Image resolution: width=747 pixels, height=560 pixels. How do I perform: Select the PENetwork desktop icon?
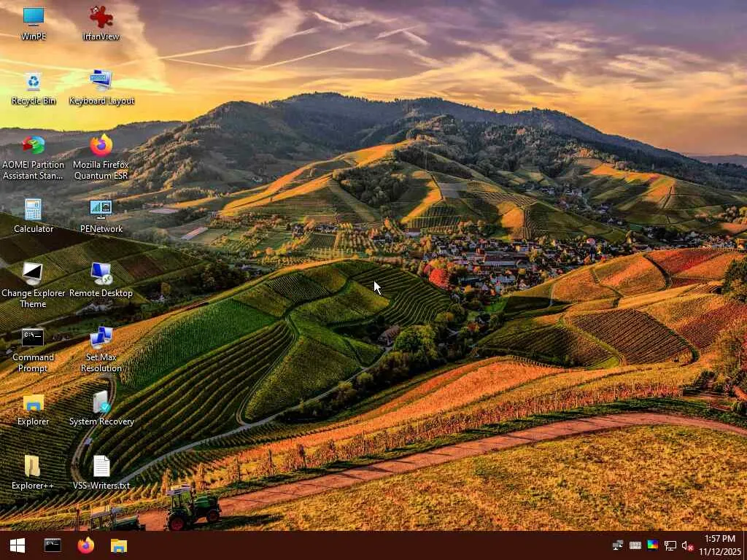click(101, 216)
